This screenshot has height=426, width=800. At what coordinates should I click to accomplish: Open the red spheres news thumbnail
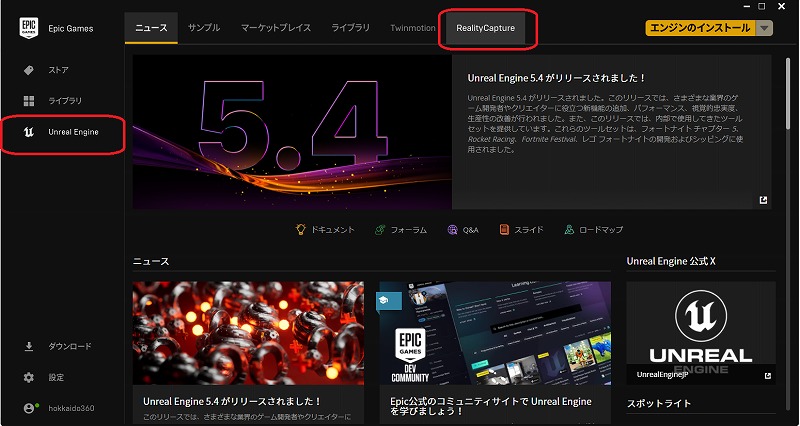(x=248, y=333)
